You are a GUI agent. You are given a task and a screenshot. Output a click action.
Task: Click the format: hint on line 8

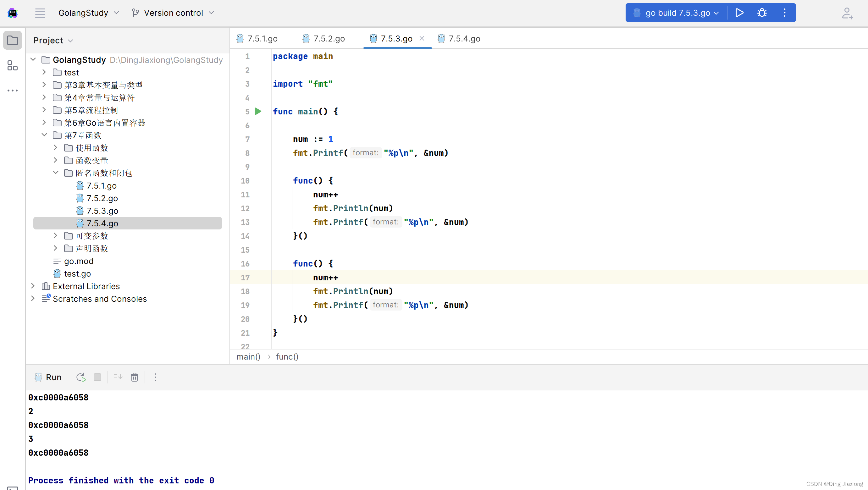[366, 153]
